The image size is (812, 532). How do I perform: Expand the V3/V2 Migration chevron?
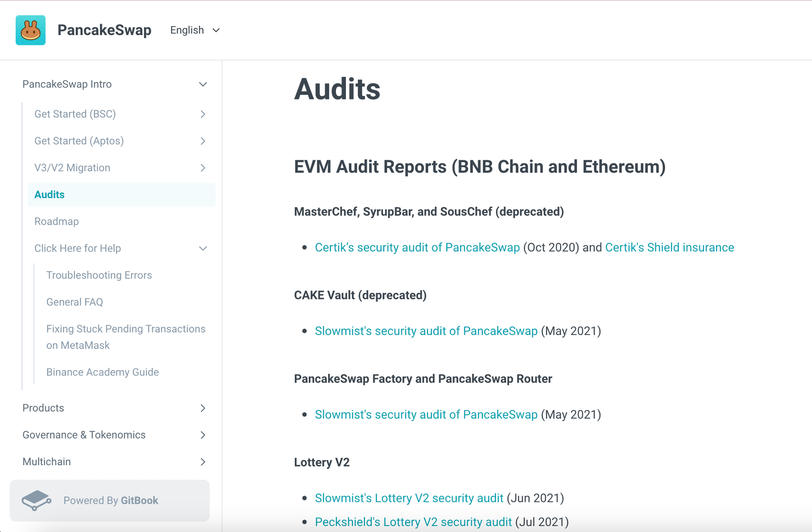(x=203, y=168)
